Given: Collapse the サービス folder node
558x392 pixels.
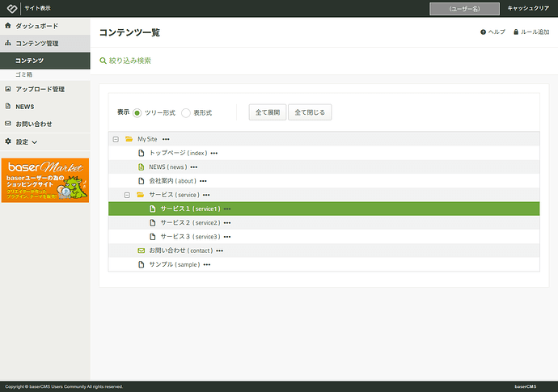Looking at the screenshot, I should 127,195.
